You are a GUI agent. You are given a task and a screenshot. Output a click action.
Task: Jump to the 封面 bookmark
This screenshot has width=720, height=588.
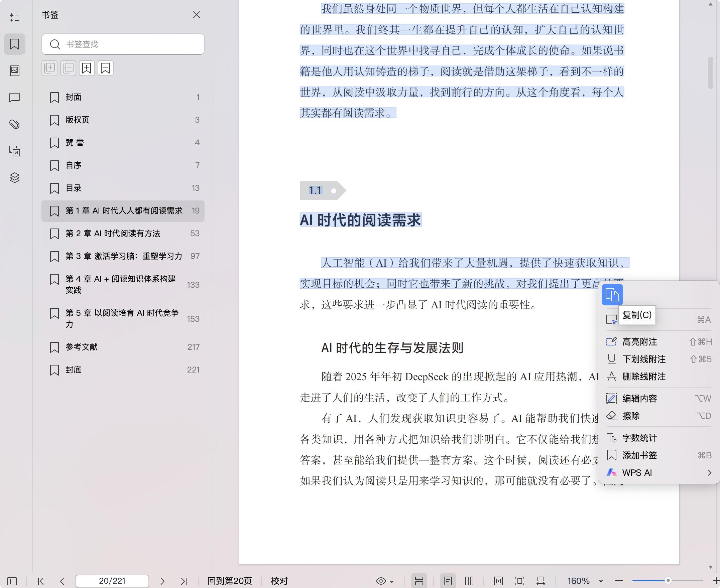pos(123,97)
